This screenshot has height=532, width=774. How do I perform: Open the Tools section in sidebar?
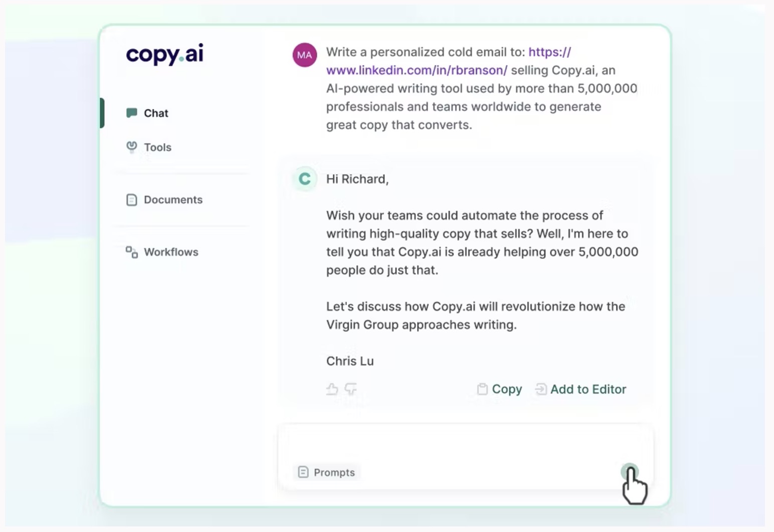coord(148,147)
